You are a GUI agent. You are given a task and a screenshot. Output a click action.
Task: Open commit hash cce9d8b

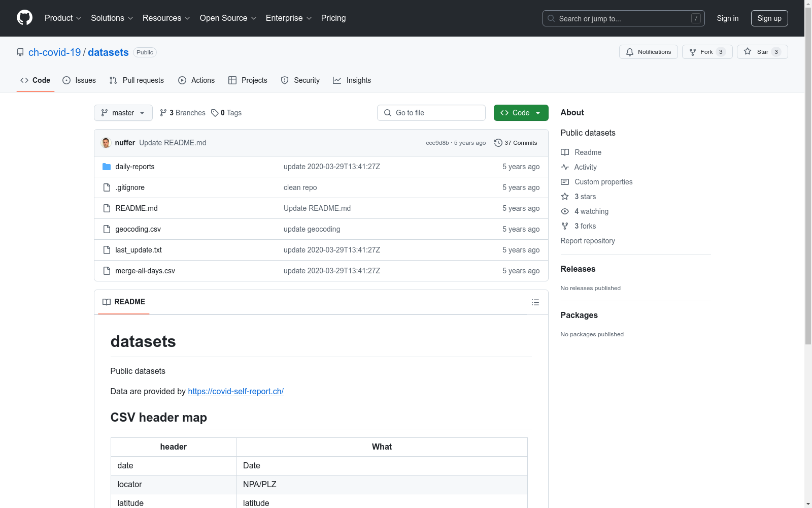pyautogui.click(x=437, y=143)
